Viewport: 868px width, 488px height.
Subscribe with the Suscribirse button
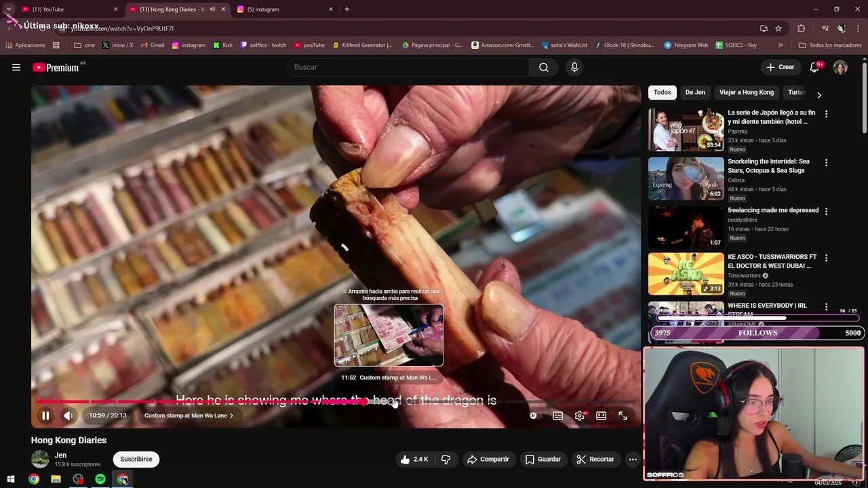136,459
